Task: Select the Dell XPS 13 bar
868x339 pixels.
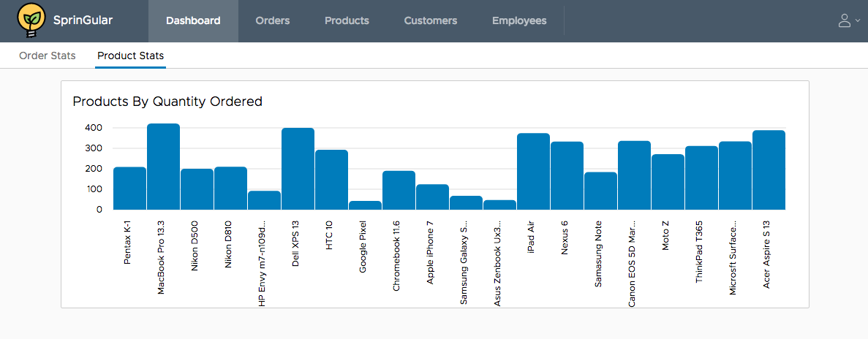Action: [298, 169]
